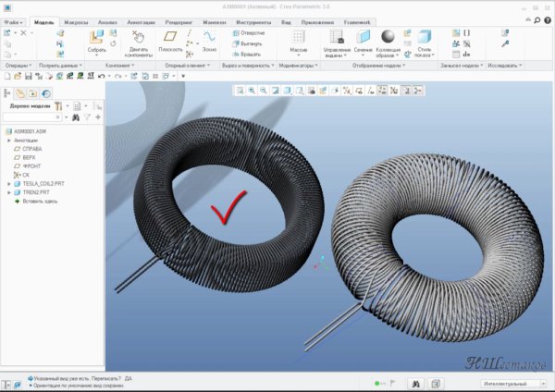
Task: Select the Плоскость datum plane tool
Action: click(x=170, y=36)
